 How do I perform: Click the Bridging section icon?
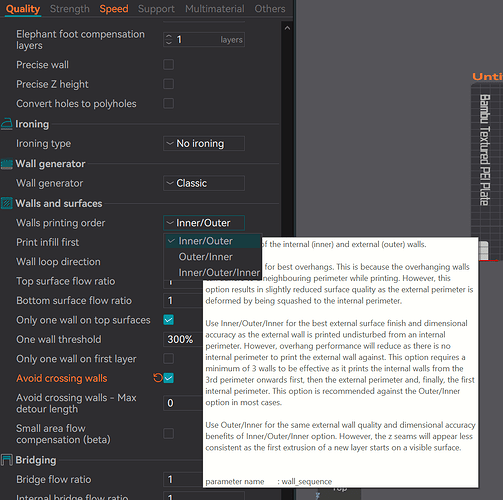point(7,460)
